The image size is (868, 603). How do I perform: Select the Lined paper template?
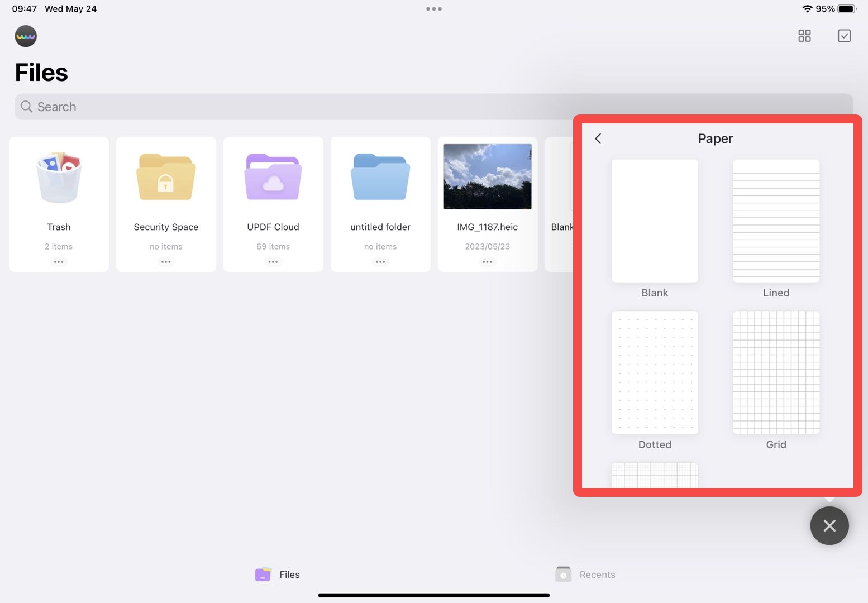tap(776, 221)
